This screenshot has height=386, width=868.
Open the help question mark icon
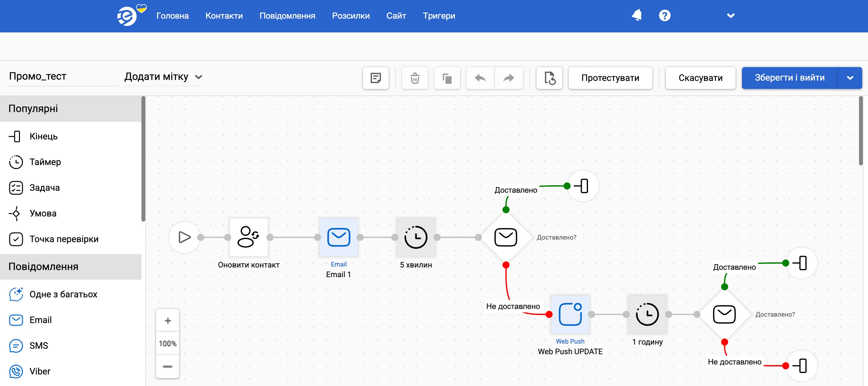click(665, 15)
